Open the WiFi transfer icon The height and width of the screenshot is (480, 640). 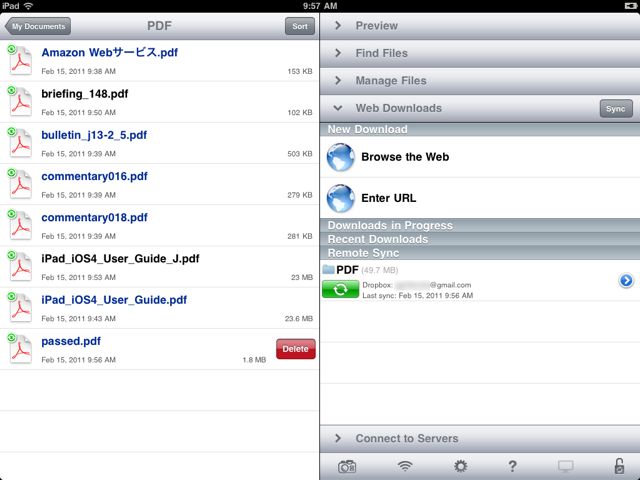[x=404, y=466]
